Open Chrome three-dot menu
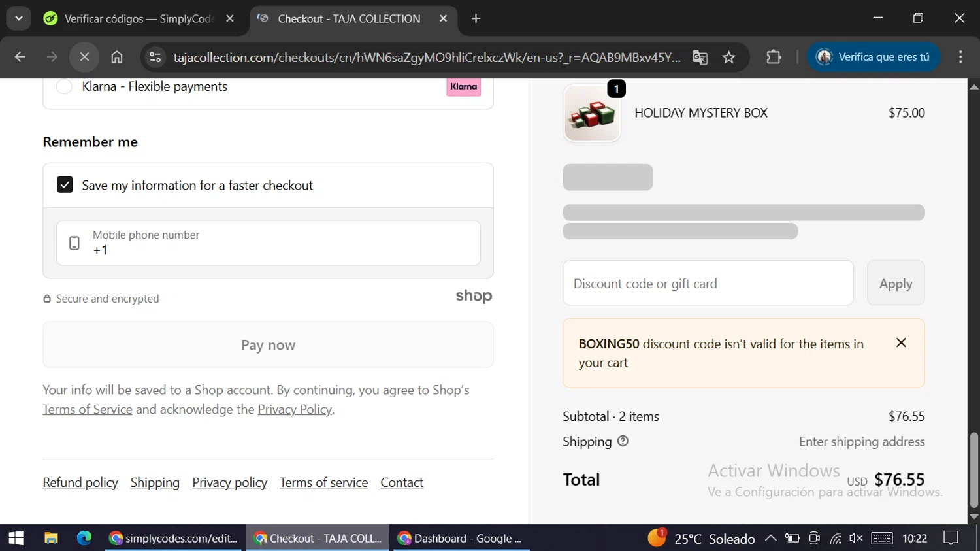 (x=960, y=57)
